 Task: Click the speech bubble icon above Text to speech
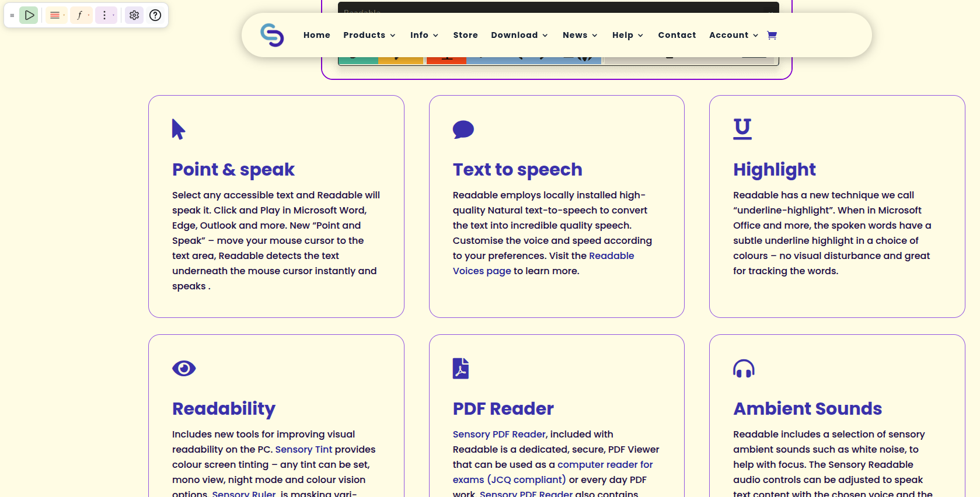463,129
